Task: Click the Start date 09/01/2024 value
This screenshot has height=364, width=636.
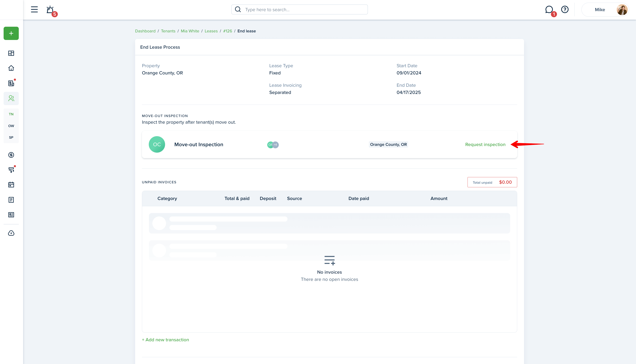Action: tap(409, 73)
